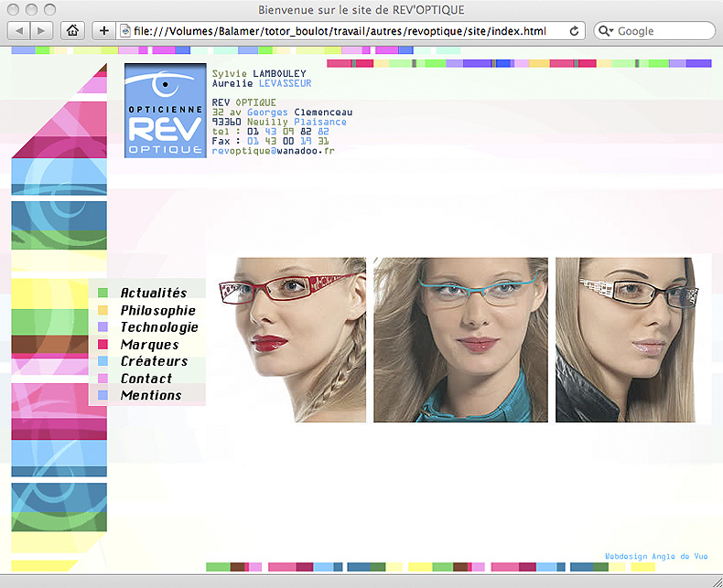Select the Technologie menu entry
Image resolution: width=723 pixels, height=588 pixels.
(x=158, y=327)
